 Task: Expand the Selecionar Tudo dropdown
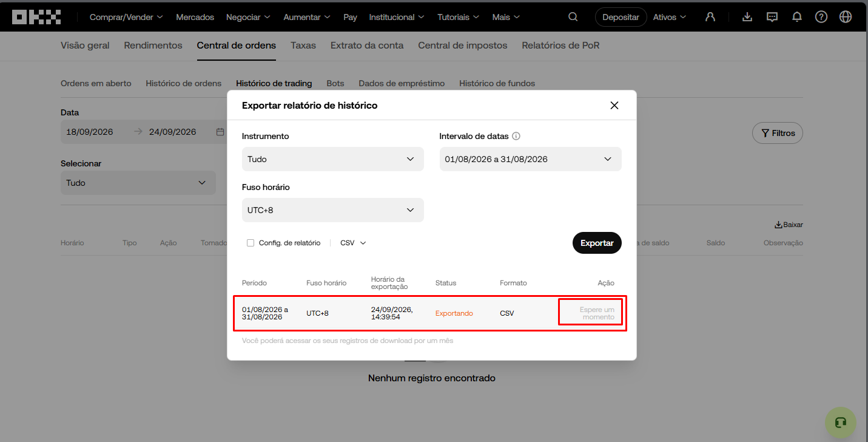point(138,183)
